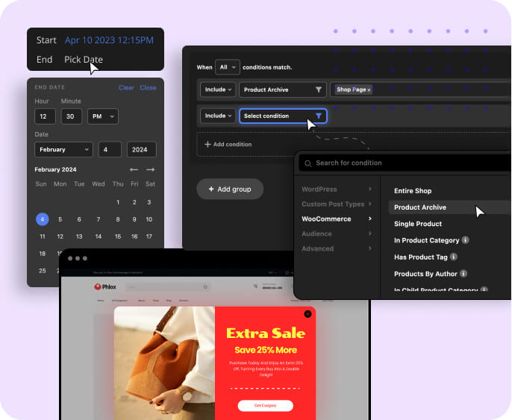Open the Product Archive condition dropdown
Image resolution: width=512 pixels, height=420 pixels.
pos(282,90)
